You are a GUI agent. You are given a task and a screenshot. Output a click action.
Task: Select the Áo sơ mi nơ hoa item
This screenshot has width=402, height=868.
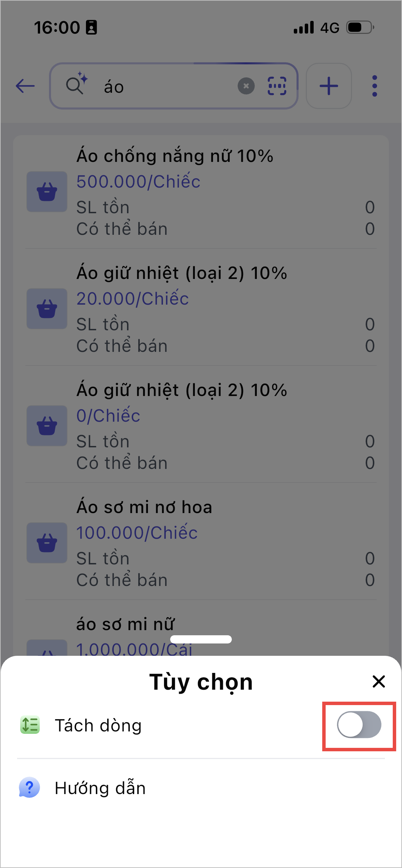point(144,507)
